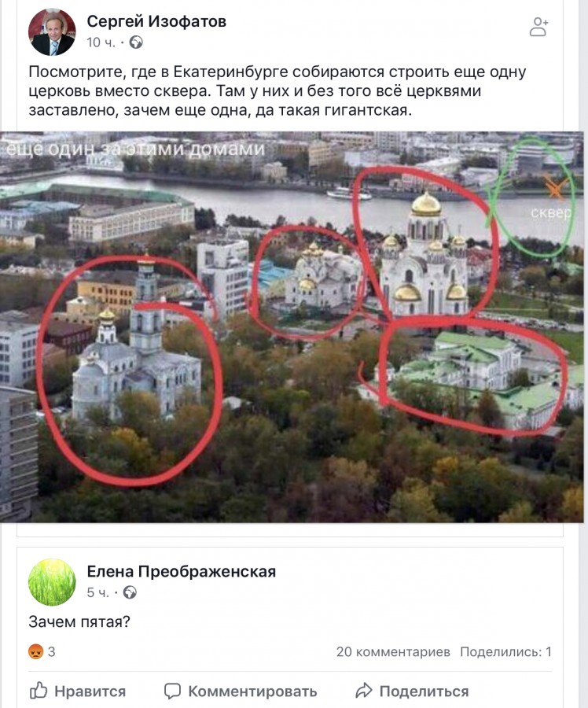
Task: Open Елена Преображенская's green avatar
Action: pyautogui.click(x=52, y=582)
